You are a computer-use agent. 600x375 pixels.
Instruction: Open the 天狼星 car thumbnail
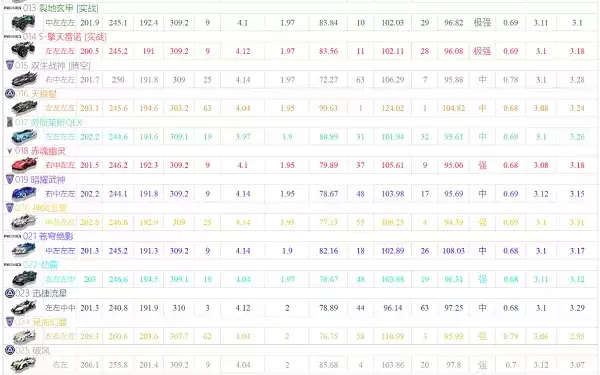click(x=24, y=108)
